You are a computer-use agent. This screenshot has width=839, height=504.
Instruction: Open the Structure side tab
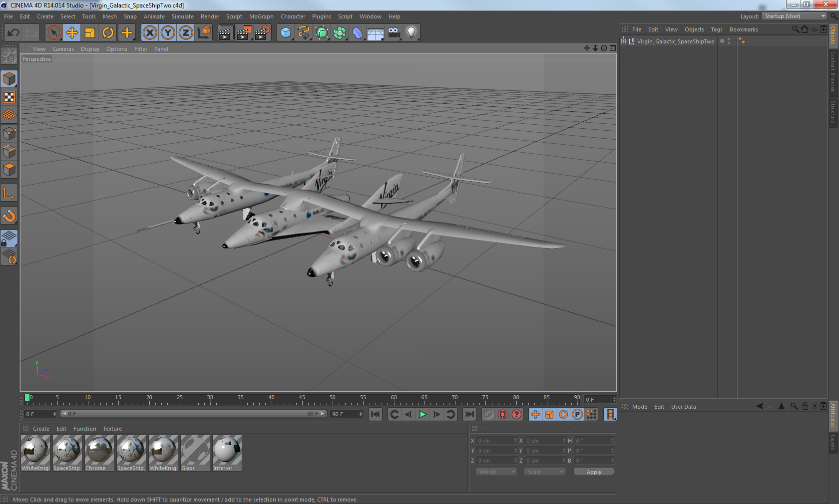point(833,112)
